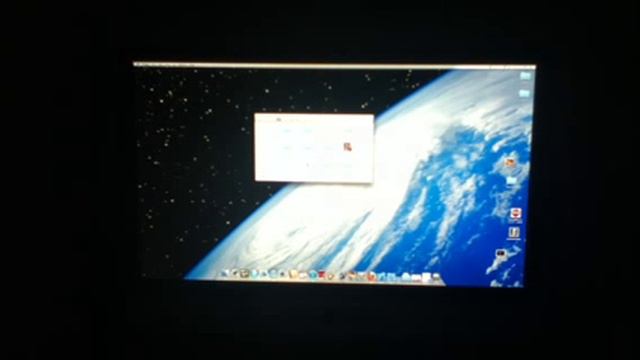Image resolution: width=640 pixels, height=360 pixels.
Task: Click the red icon inside the white window
Action: [347, 147]
